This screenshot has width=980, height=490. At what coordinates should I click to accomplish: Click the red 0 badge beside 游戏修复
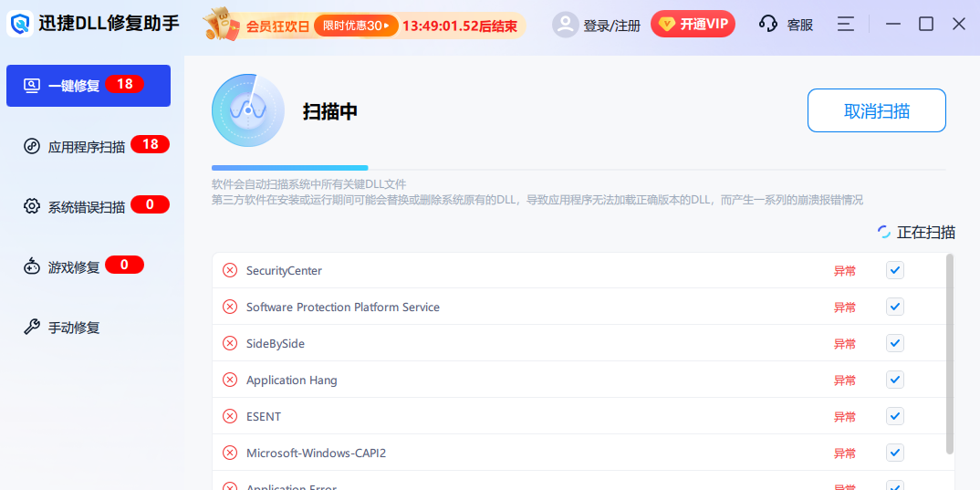click(124, 265)
